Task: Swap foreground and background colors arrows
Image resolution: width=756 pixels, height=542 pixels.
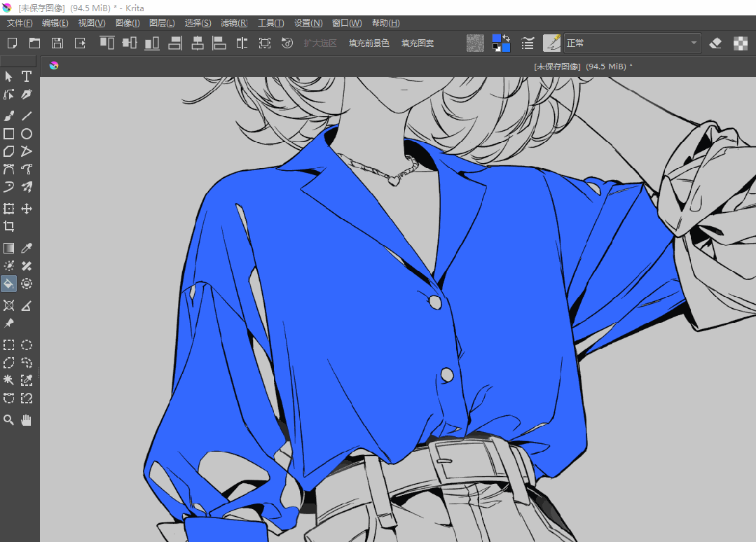Action: [507, 38]
